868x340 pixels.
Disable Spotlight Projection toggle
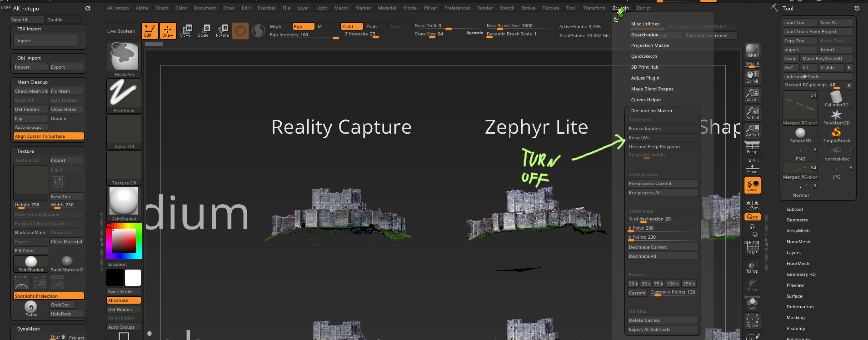(48, 296)
